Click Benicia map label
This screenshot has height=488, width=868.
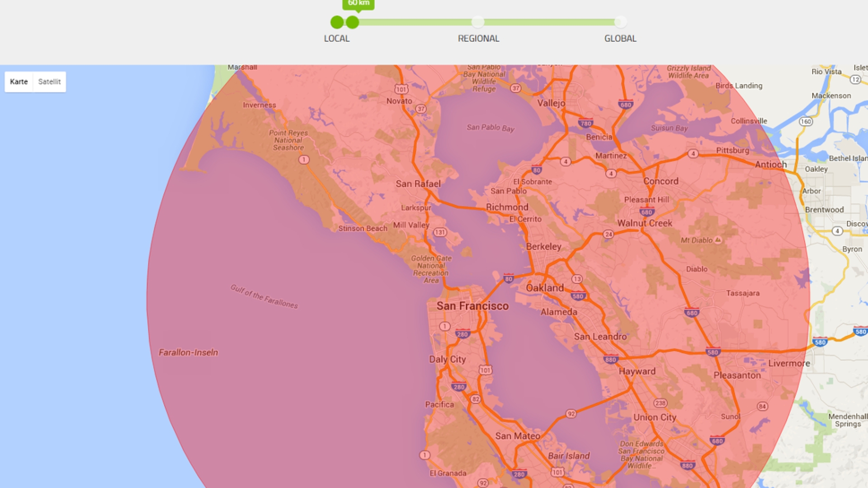tap(599, 137)
